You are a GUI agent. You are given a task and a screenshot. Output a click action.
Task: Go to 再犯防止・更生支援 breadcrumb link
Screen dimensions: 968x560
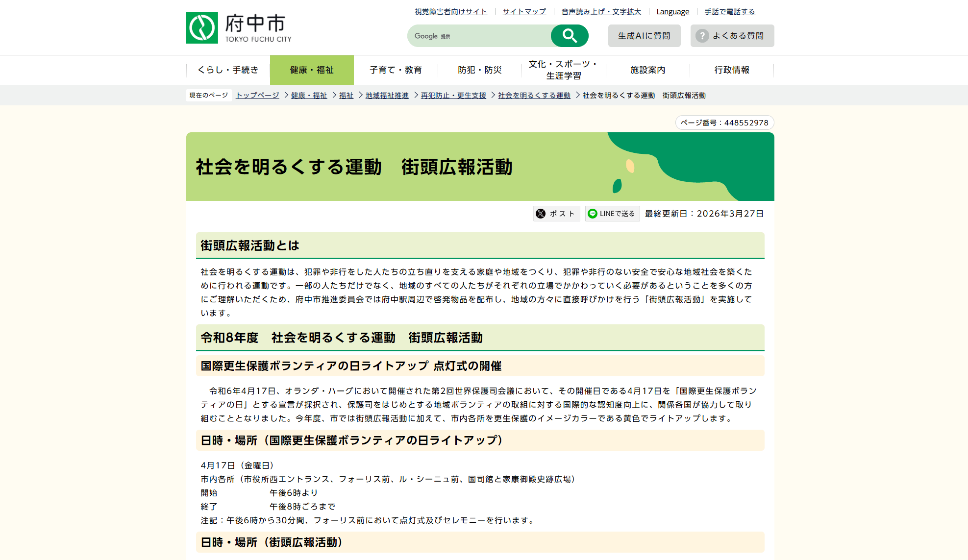tap(453, 96)
